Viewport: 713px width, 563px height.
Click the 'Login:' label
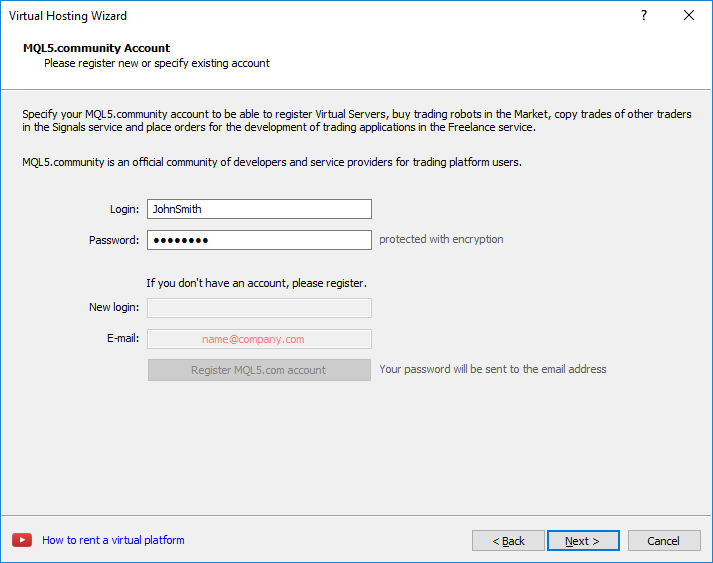[x=124, y=209]
